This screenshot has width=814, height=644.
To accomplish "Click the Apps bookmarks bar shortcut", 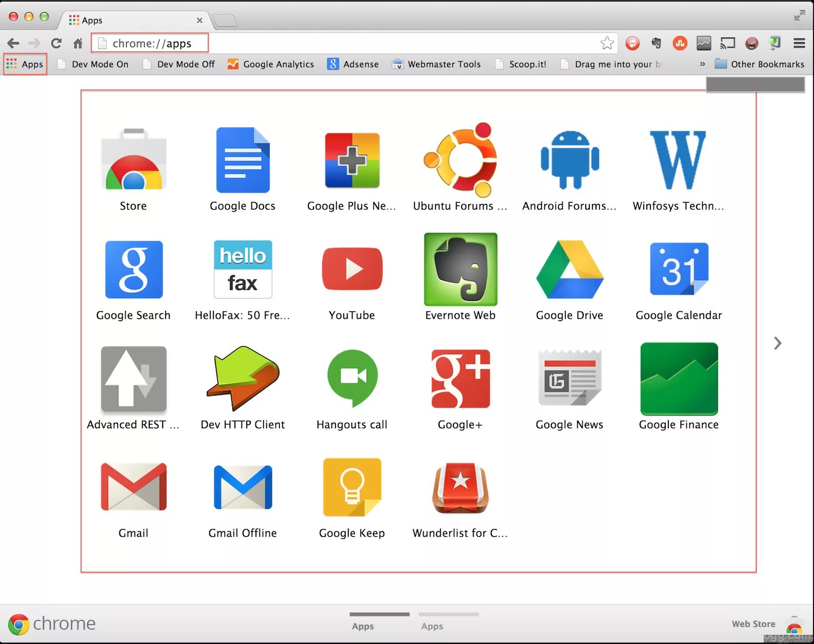I will 25,64.
